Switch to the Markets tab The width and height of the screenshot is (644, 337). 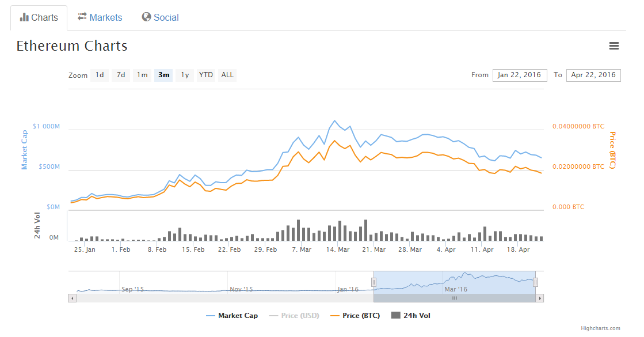click(100, 17)
